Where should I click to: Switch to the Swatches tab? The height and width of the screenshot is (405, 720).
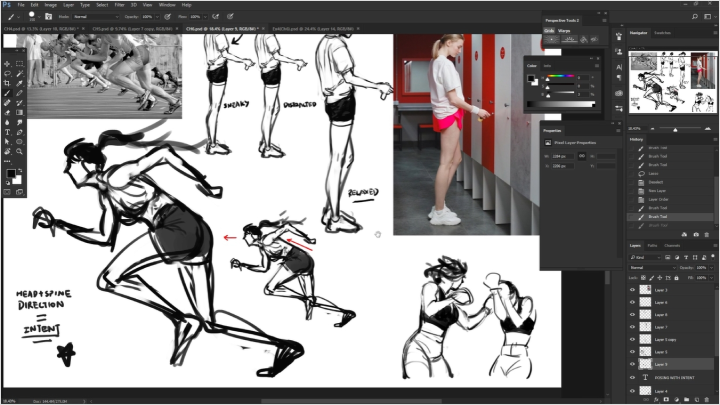(662, 33)
